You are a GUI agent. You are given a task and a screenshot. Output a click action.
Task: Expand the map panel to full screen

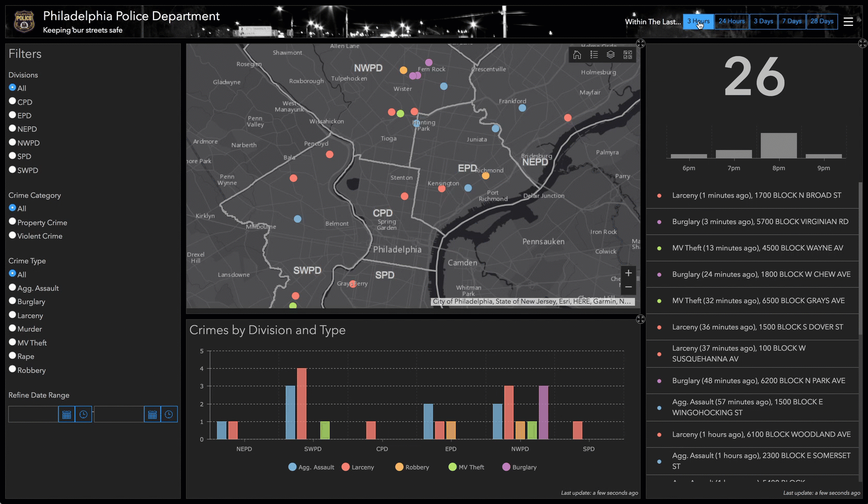click(641, 43)
